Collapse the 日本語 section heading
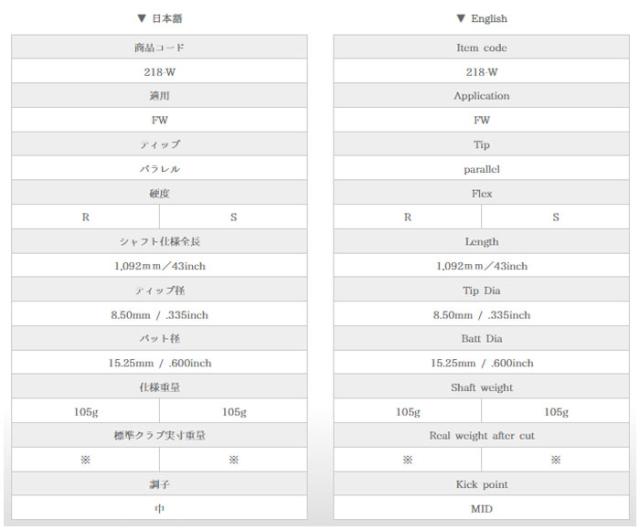Screen dimensions: 640x530 [160, 19]
